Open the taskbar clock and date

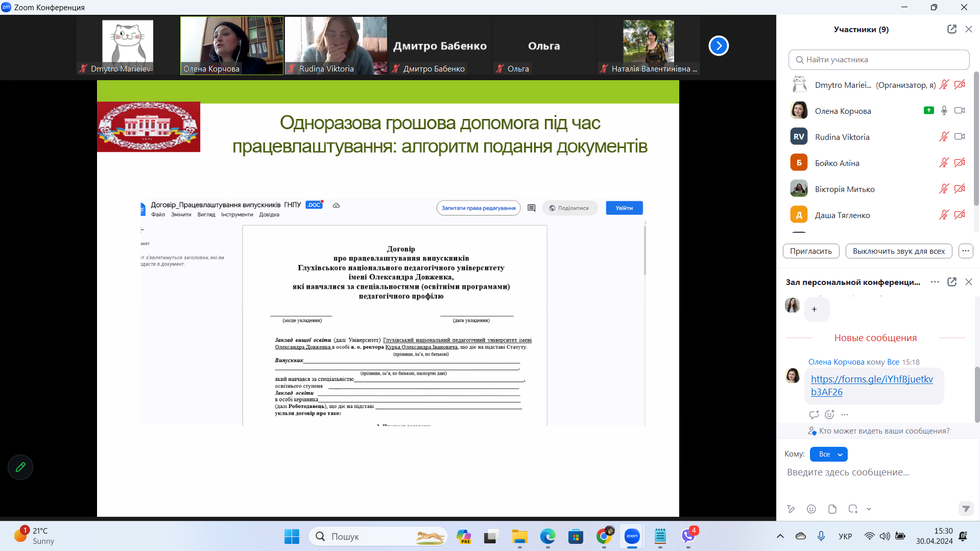pos(934,536)
